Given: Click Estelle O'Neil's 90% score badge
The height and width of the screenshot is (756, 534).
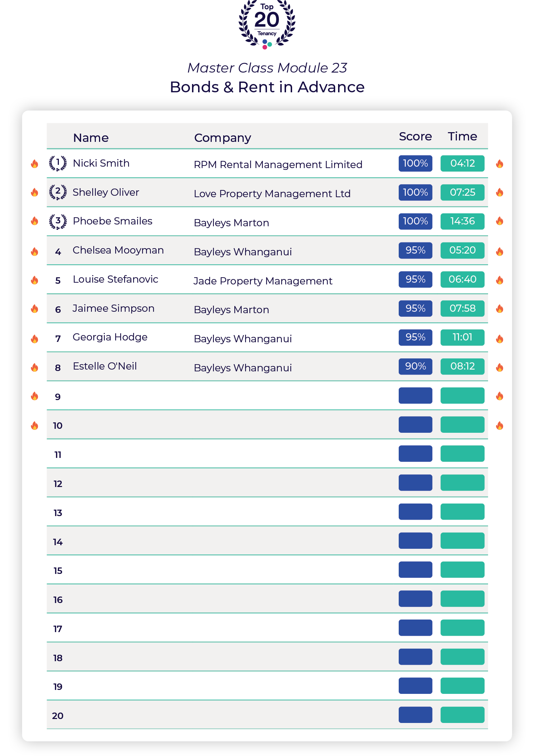Looking at the screenshot, I should [415, 366].
